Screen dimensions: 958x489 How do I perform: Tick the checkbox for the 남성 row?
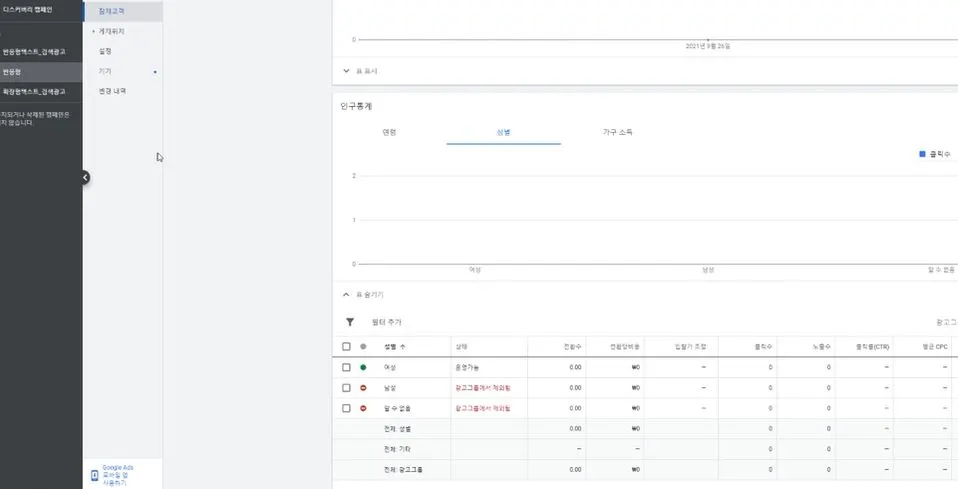pos(346,388)
